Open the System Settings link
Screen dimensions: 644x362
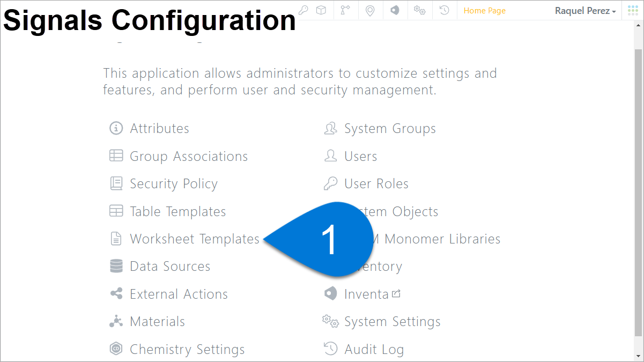[x=393, y=322]
